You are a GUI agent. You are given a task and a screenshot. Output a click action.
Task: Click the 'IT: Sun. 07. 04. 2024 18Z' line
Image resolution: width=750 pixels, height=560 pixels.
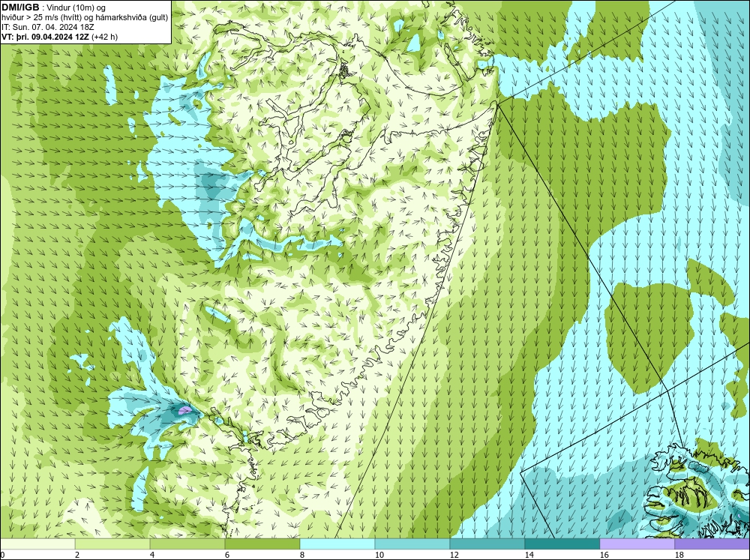48,27
